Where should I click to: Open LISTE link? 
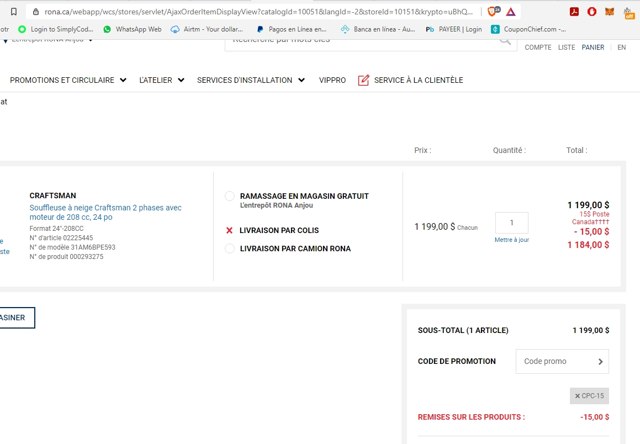click(x=567, y=47)
